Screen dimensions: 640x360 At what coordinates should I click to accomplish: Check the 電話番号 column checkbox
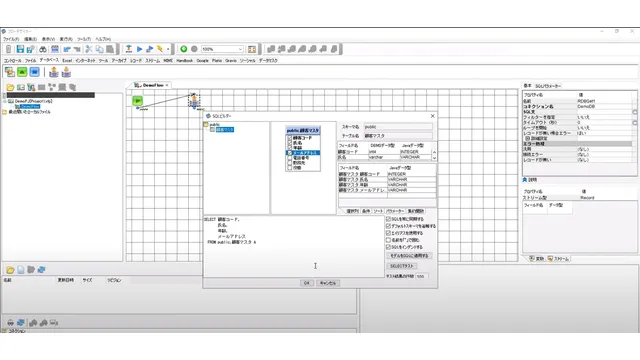point(290,158)
